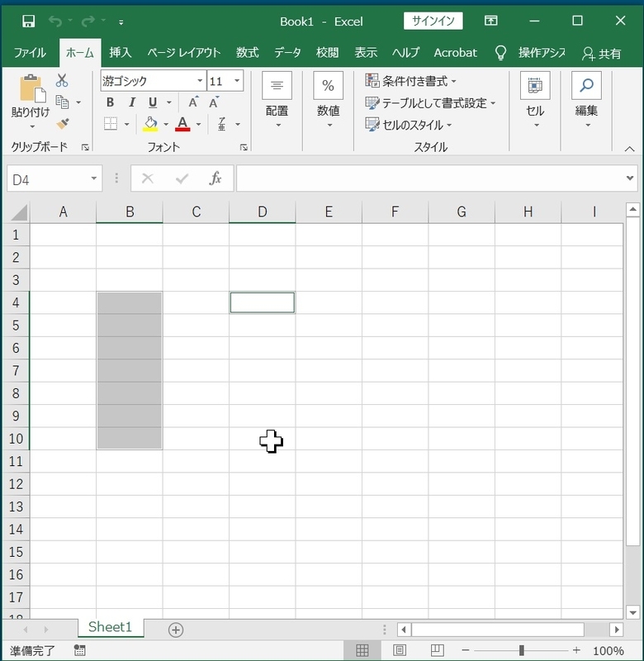Expand the formula bar
Viewport: 644px width, 661px height.
click(630, 178)
